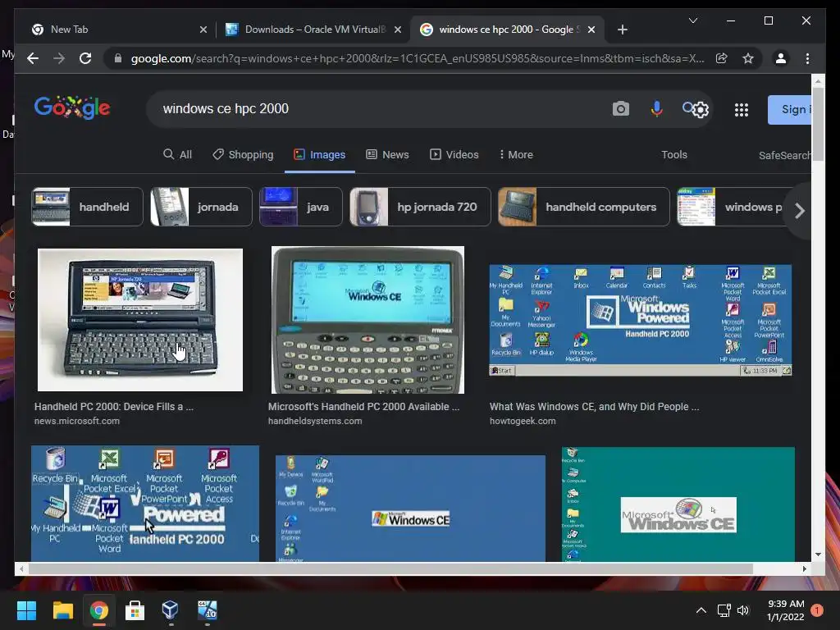Click the Sign in button
This screenshot has height=630, width=840.
pyautogui.click(x=790, y=109)
